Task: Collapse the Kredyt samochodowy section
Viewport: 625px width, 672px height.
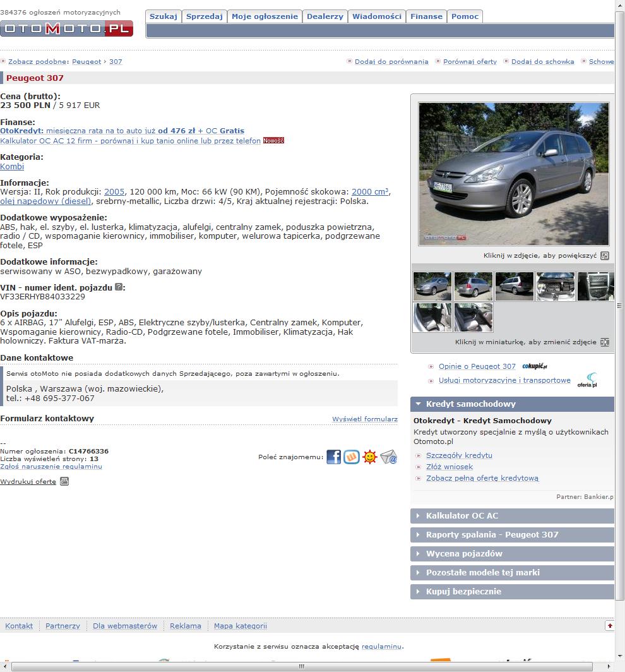Action: click(513, 404)
